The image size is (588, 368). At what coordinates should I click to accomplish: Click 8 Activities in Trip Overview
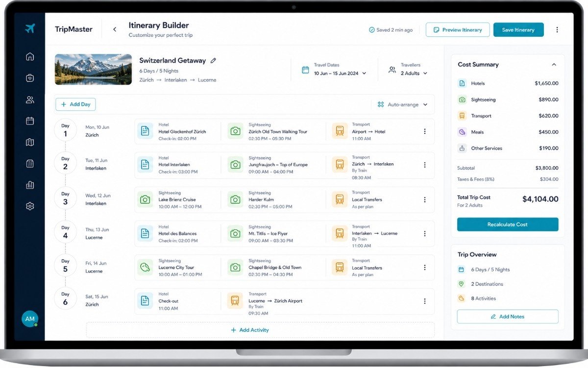coord(483,298)
